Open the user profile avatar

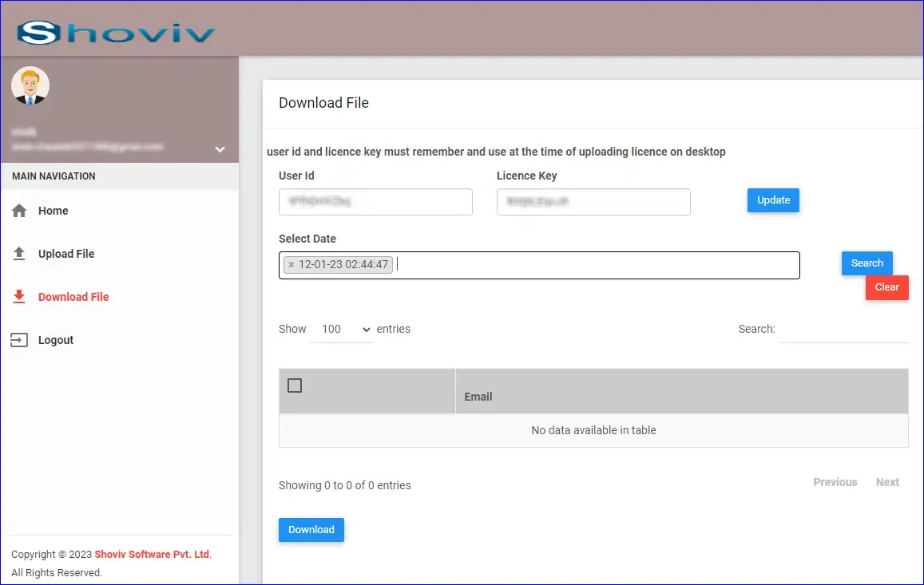coord(30,85)
